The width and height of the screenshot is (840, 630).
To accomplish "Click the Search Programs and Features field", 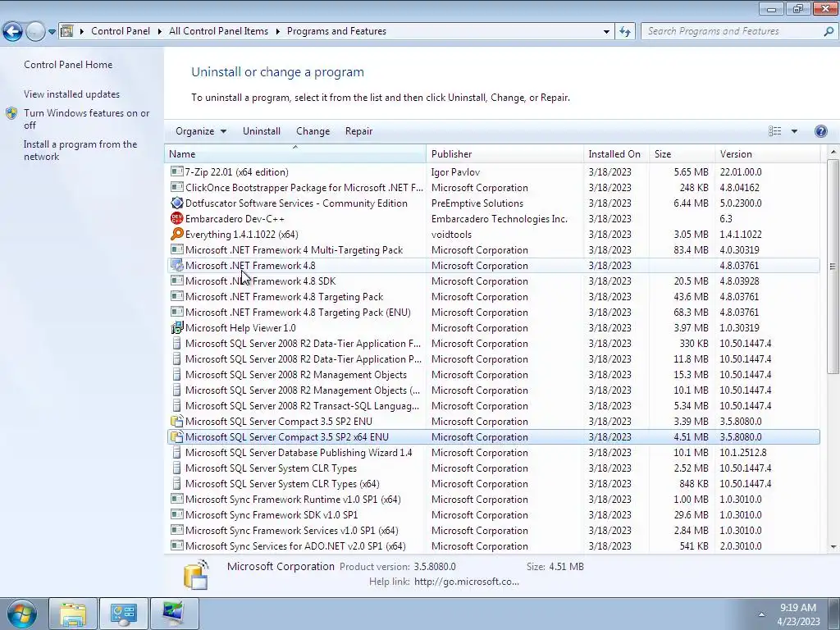I will coord(731,31).
